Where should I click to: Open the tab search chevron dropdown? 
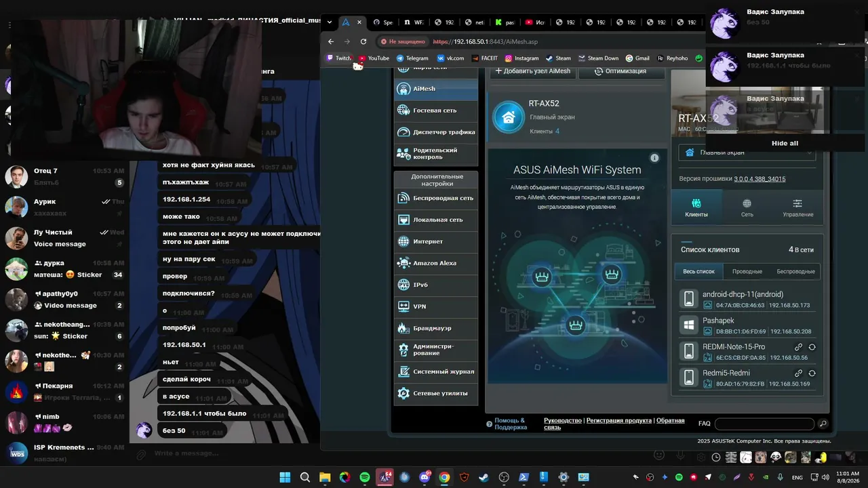point(330,22)
